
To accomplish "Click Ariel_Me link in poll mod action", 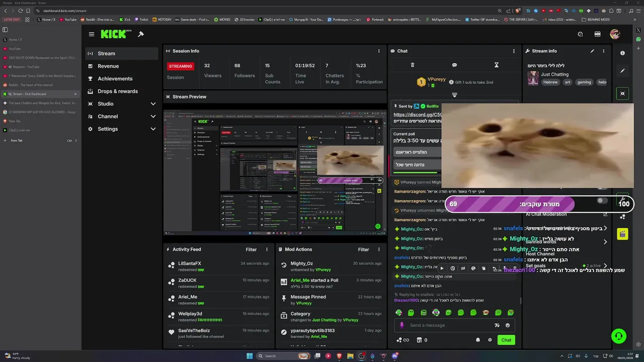I will click(x=300, y=280).
